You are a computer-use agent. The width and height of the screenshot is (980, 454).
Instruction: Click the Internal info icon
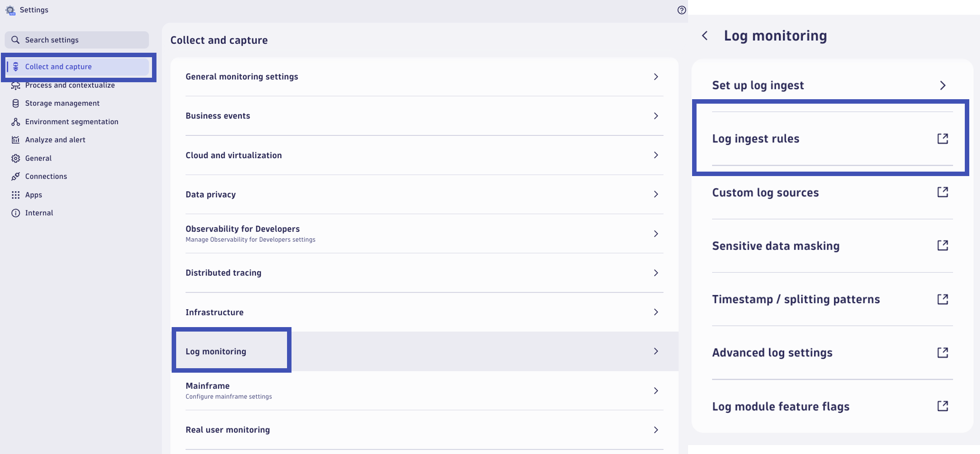[16, 213]
